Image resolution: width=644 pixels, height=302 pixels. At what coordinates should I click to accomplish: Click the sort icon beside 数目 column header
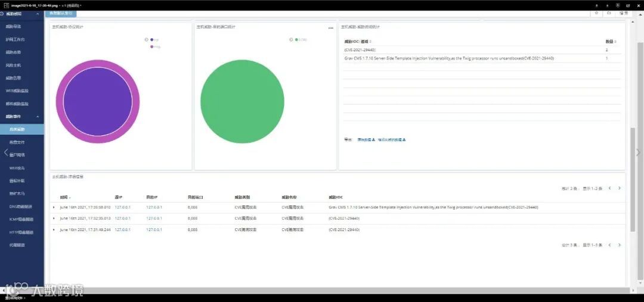(615, 42)
